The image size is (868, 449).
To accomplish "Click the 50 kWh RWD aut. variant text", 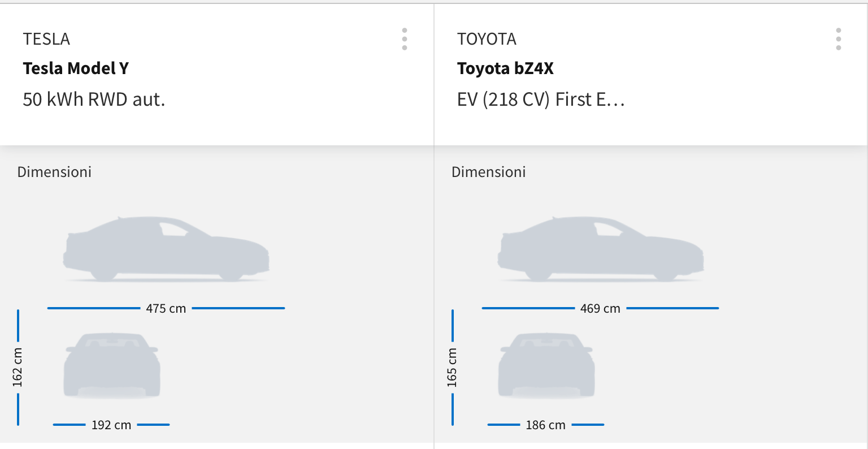I will (94, 100).
